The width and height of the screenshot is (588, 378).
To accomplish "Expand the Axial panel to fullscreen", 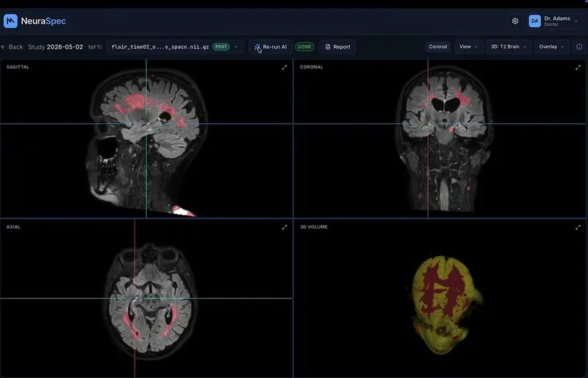I will (x=284, y=227).
